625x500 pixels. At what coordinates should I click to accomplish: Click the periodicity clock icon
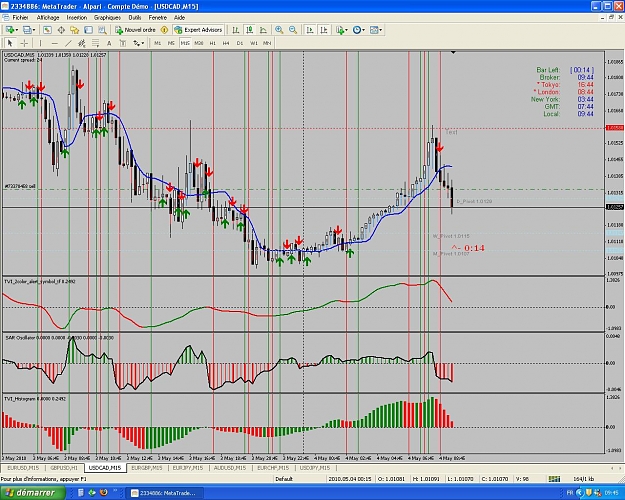pos(357,30)
